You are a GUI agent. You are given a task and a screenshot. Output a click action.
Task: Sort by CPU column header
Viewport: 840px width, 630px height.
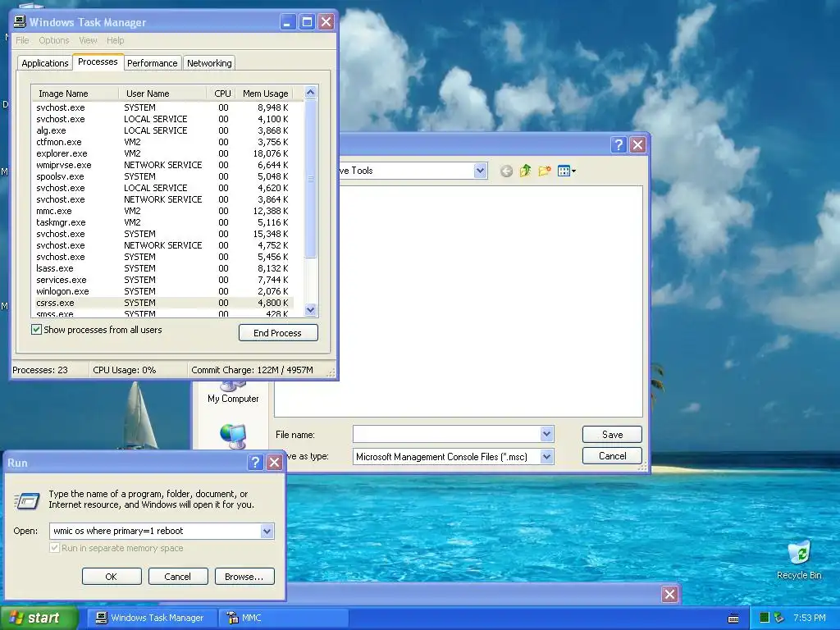pos(221,94)
